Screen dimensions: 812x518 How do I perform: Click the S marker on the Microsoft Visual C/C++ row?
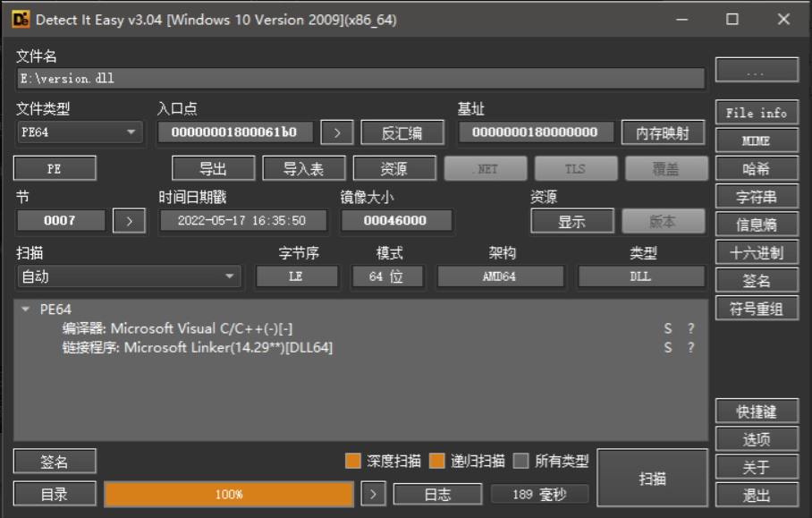[x=667, y=329]
